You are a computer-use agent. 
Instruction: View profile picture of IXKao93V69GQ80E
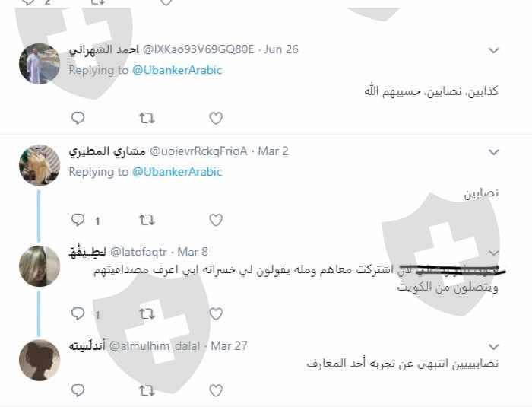(x=40, y=64)
